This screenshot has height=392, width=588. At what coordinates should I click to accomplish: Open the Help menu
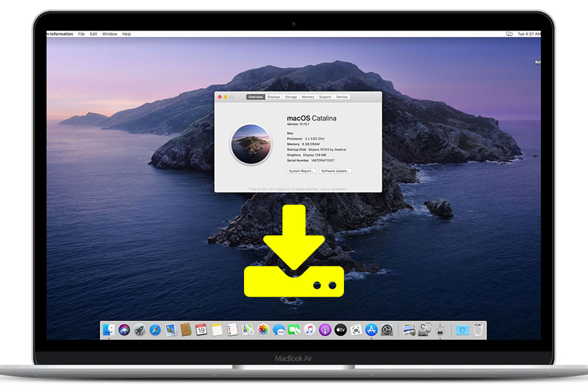[126, 34]
